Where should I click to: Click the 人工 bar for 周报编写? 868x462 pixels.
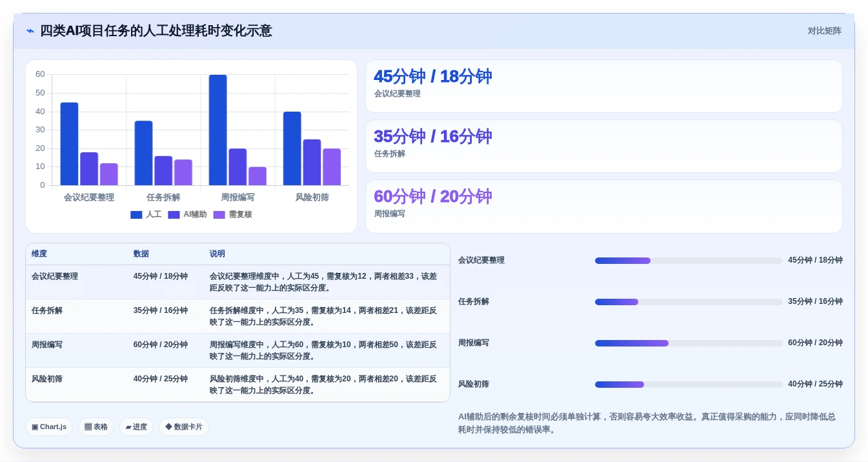217,130
